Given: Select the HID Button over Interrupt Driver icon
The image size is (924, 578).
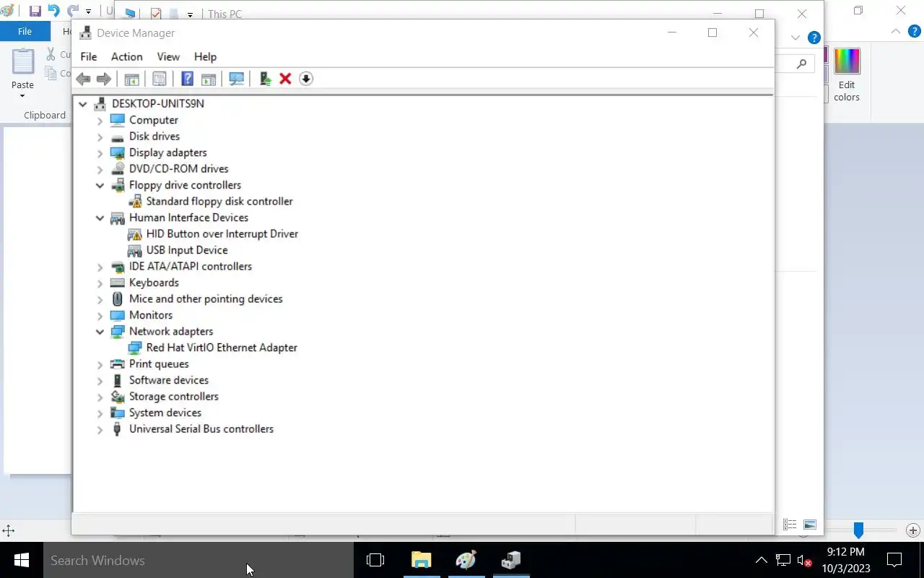Looking at the screenshot, I should click(x=135, y=234).
